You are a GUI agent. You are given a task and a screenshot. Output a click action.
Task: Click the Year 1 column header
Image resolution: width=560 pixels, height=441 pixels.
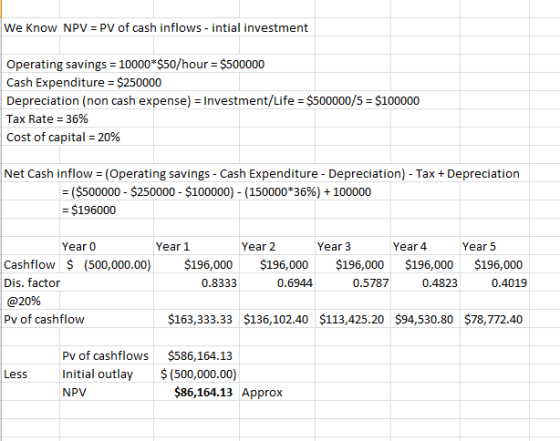tap(172, 246)
